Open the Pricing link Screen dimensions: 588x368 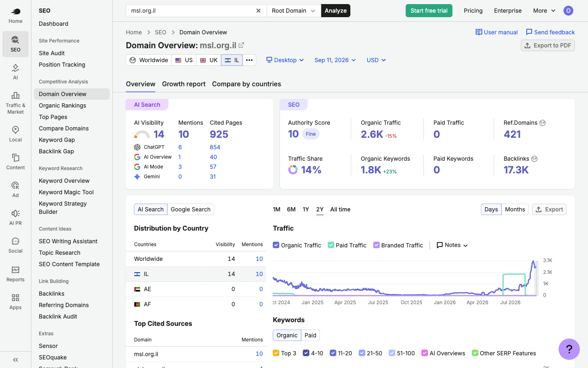pyautogui.click(x=473, y=11)
